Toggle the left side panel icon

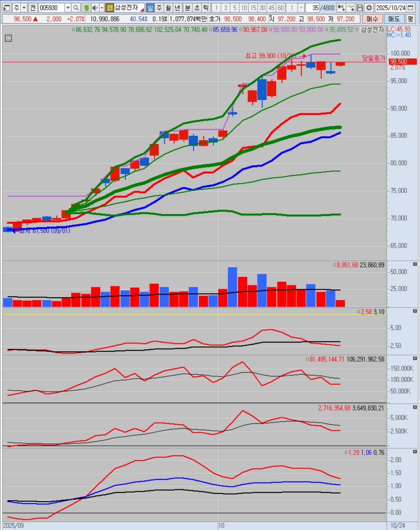6,8
